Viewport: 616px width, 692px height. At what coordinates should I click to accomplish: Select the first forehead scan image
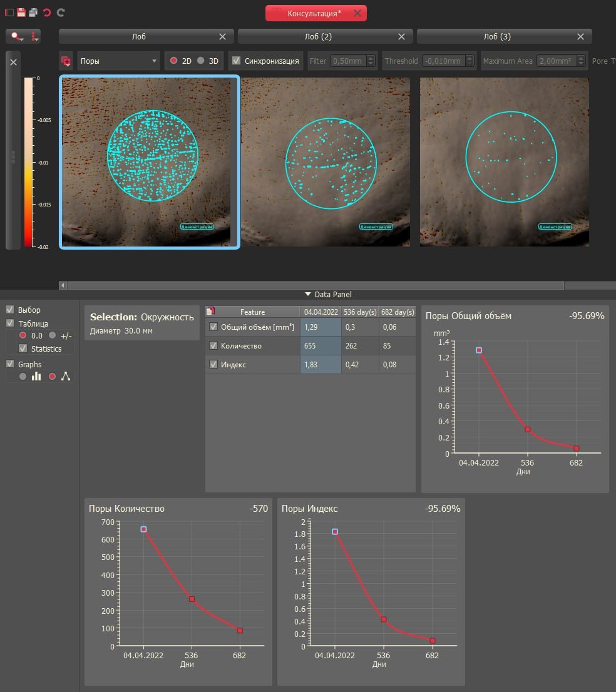coord(146,162)
